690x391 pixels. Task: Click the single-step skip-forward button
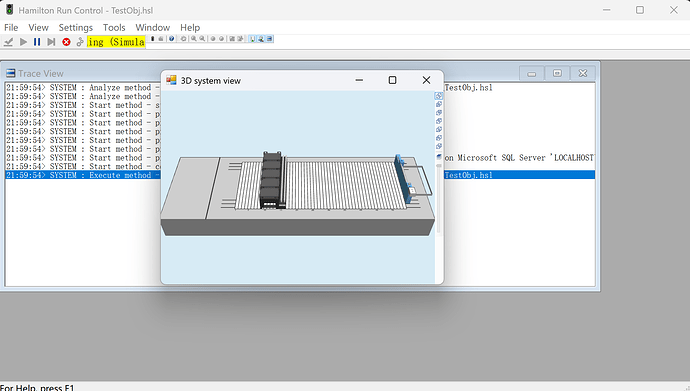coord(51,42)
